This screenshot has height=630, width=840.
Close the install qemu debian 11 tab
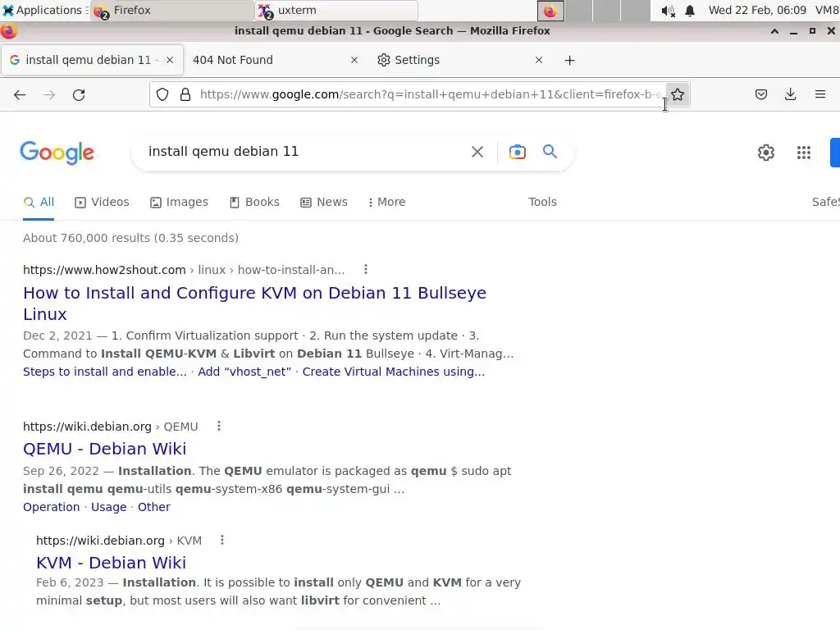click(170, 60)
